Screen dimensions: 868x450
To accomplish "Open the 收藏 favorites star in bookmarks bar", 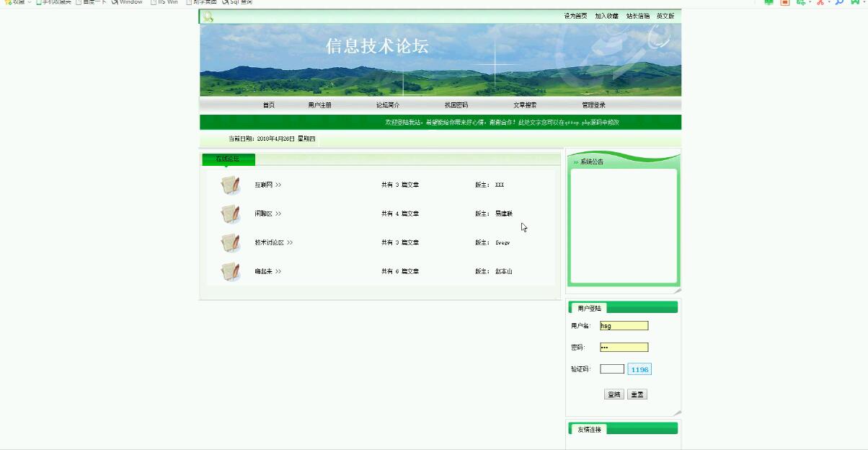I will [7, 2].
